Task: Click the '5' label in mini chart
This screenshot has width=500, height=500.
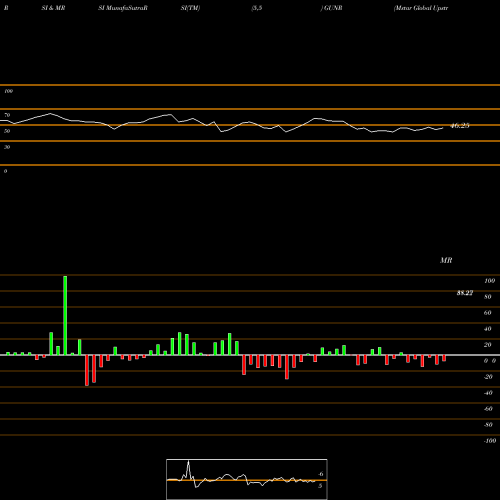Action: [320, 486]
